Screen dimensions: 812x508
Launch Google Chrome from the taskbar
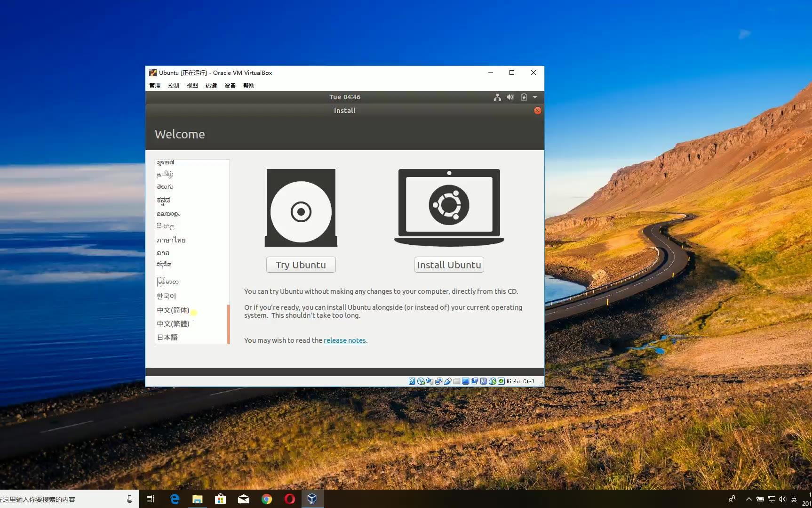pos(267,499)
